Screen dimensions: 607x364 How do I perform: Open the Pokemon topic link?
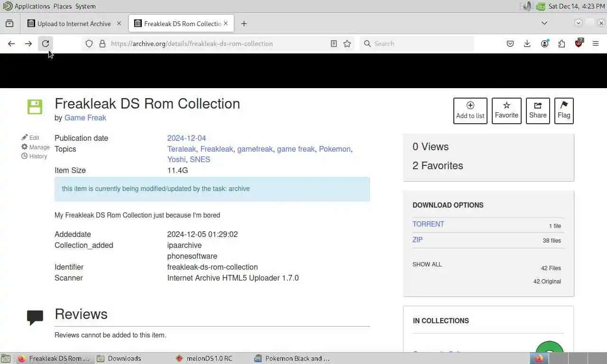tap(335, 149)
